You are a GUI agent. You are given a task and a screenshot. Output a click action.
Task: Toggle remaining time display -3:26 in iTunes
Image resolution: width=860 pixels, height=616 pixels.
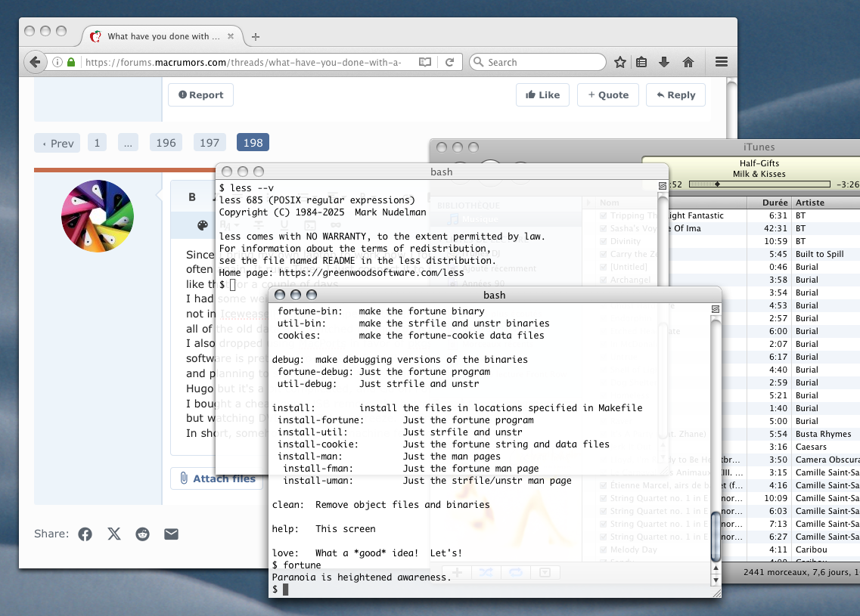click(847, 184)
